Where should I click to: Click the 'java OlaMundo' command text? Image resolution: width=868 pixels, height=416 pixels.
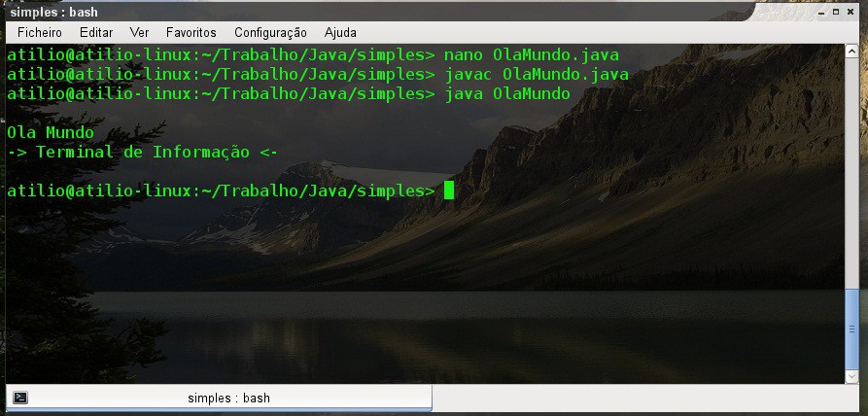(x=507, y=94)
